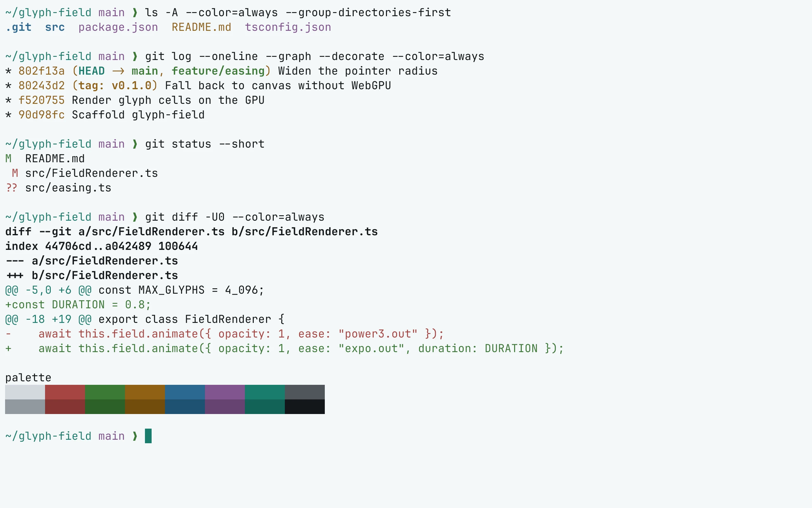Viewport: 812px width, 508px height.
Task: Click the .git directory name
Action: [x=18, y=27]
